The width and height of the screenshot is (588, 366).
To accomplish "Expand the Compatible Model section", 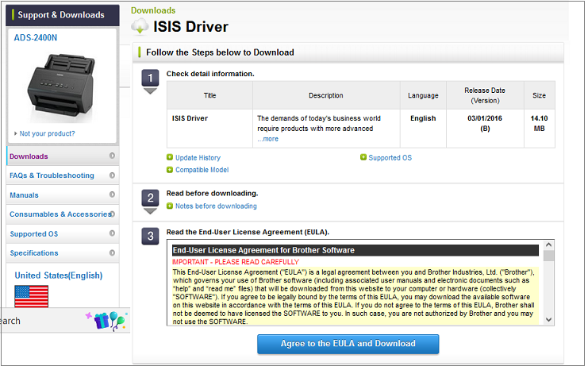I will [x=202, y=170].
